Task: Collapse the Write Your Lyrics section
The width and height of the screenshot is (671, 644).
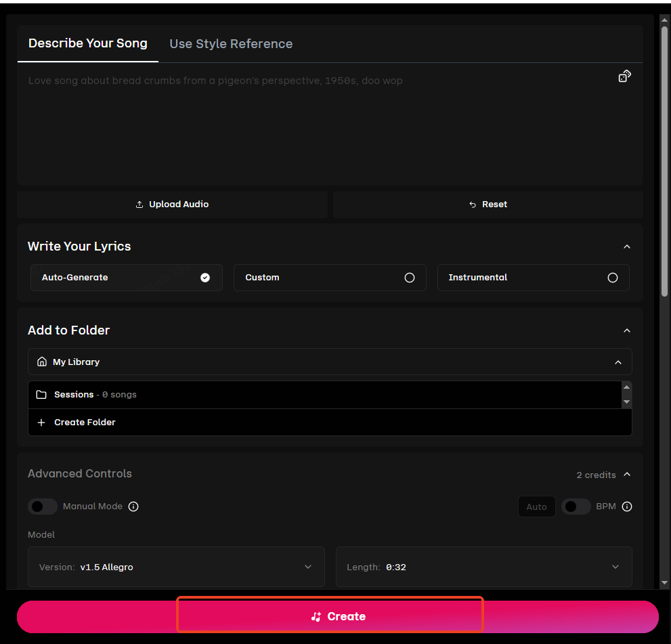Action: [x=626, y=246]
